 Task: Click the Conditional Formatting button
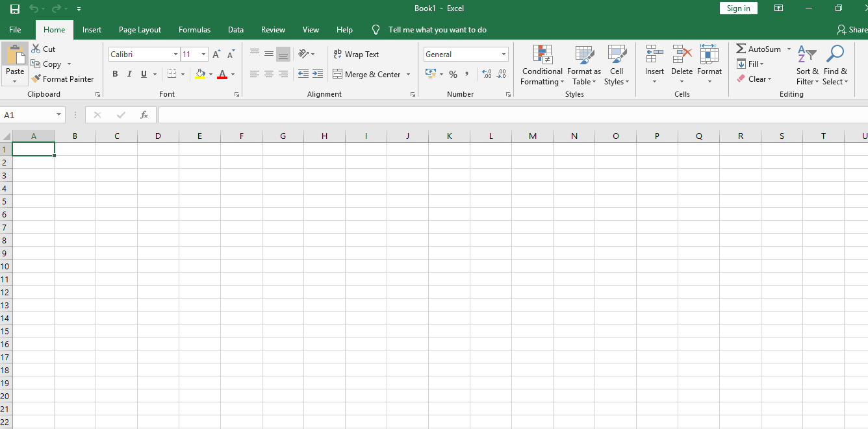(x=542, y=65)
